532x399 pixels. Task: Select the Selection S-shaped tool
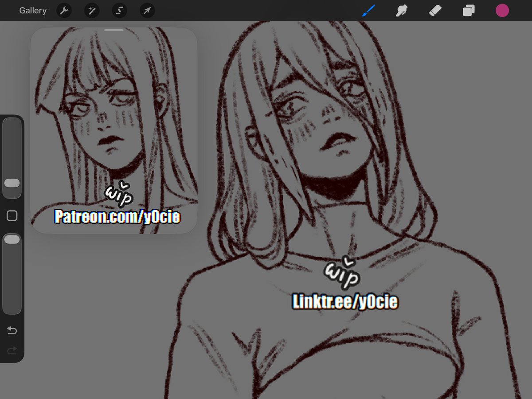119,11
